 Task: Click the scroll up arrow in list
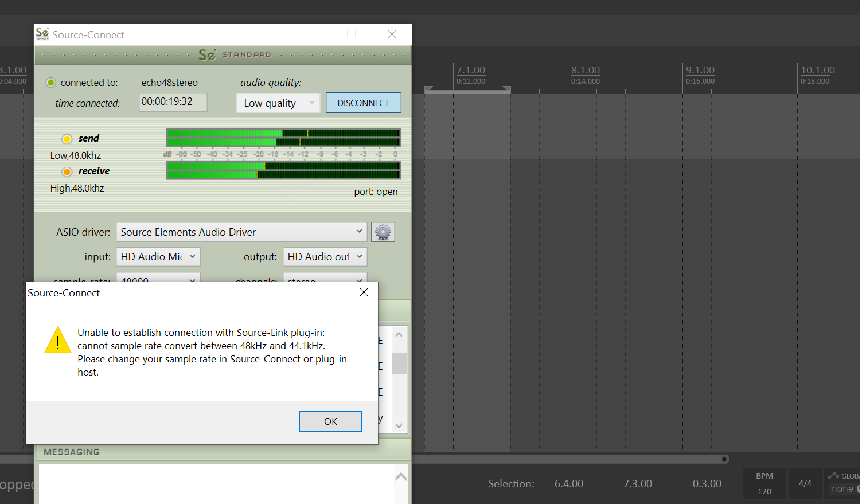(x=399, y=335)
